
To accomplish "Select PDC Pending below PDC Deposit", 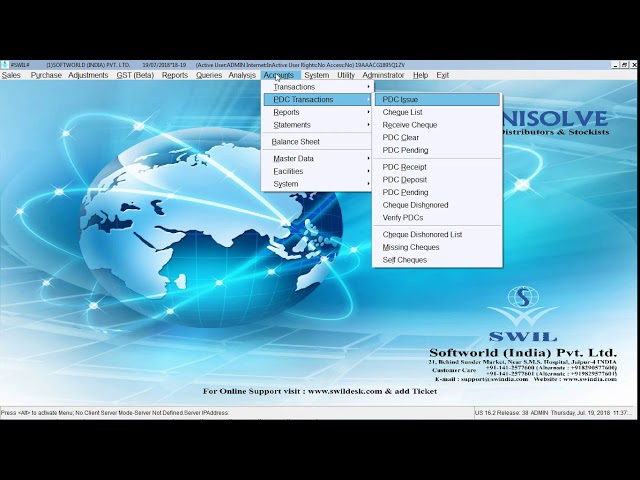I will pos(437,192).
